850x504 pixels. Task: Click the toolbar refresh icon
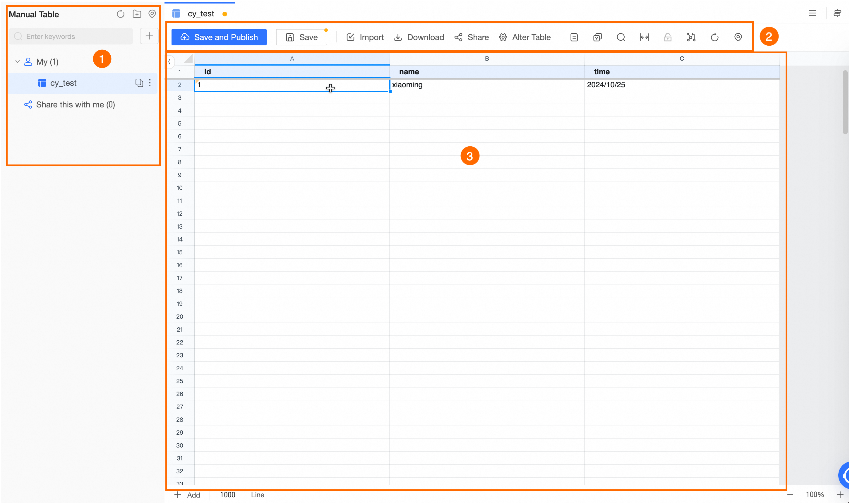coord(714,37)
